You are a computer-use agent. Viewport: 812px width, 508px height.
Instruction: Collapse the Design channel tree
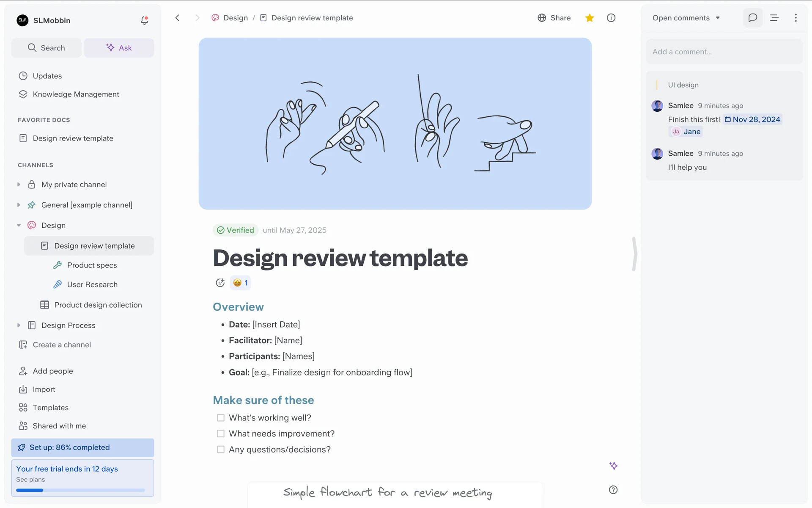[x=19, y=225]
